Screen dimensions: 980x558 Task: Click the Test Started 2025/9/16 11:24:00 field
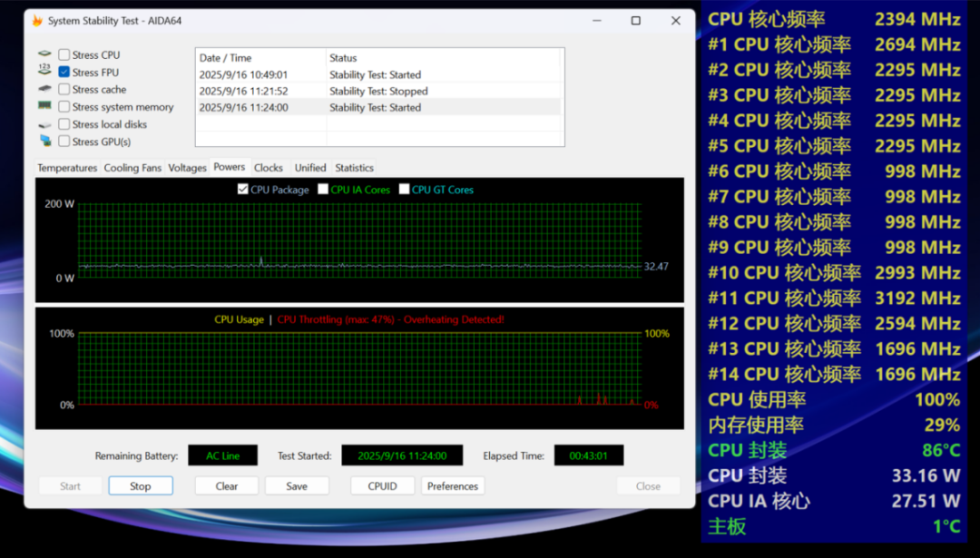click(x=402, y=455)
